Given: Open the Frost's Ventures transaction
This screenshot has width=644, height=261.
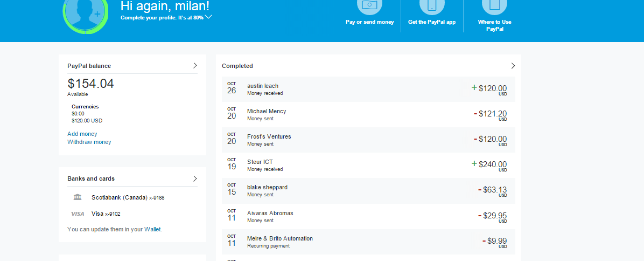Looking at the screenshot, I should pyautogui.click(x=368, y=140).
